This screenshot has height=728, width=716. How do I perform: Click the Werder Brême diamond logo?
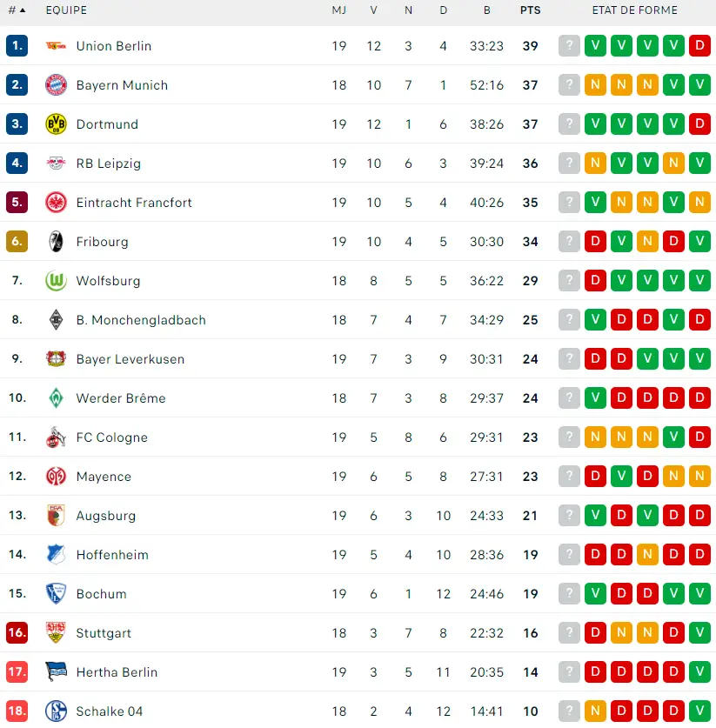click(56, 398)
